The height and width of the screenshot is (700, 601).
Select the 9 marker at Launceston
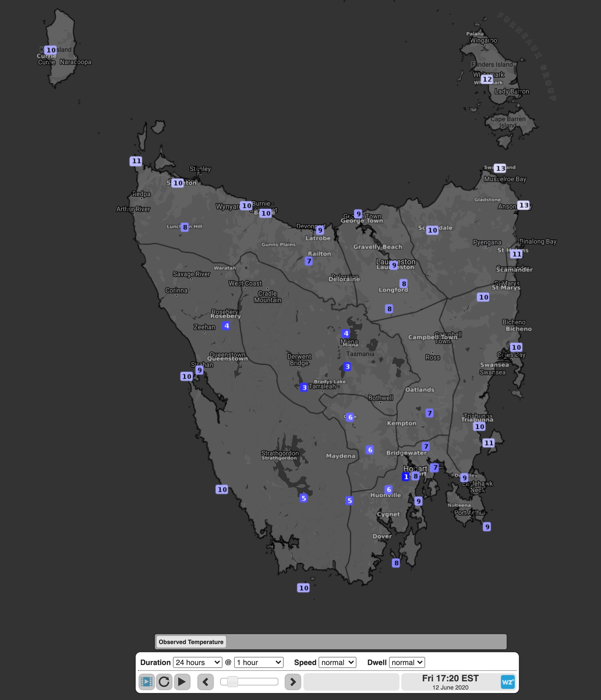(x=394, y=265)
